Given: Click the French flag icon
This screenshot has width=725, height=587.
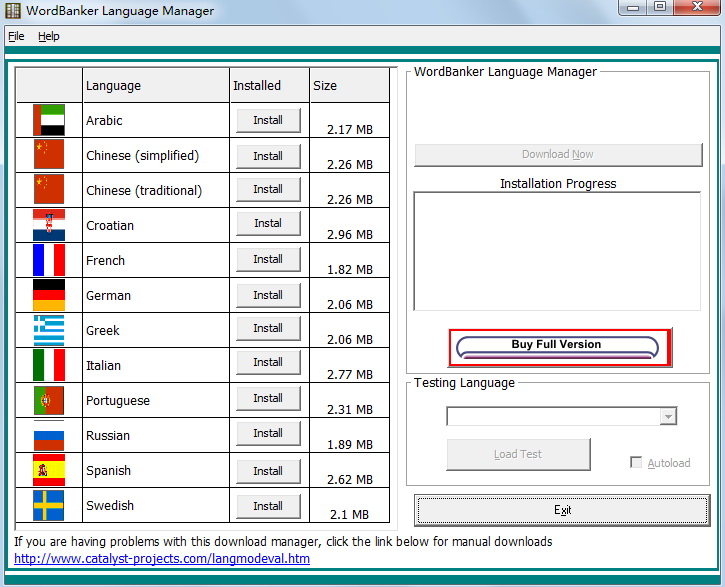Looking at the screenshot, I should click(49, 260).
